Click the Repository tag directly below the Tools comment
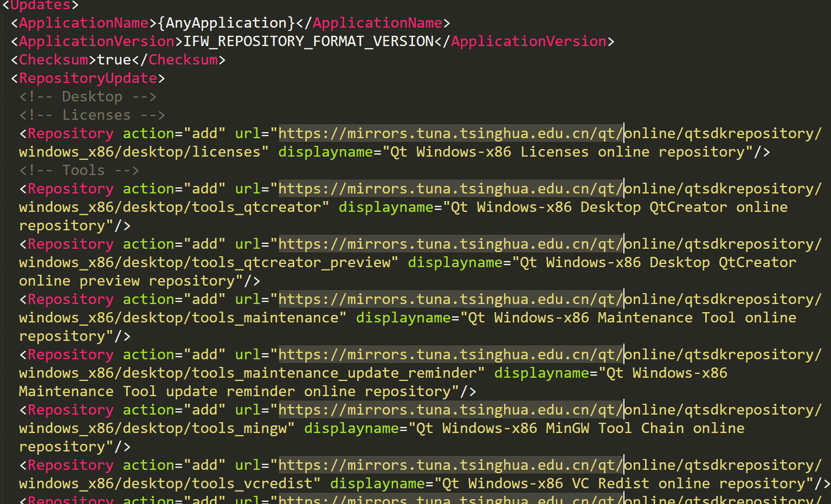The image size is (831, 504). [x=70, y=189]
